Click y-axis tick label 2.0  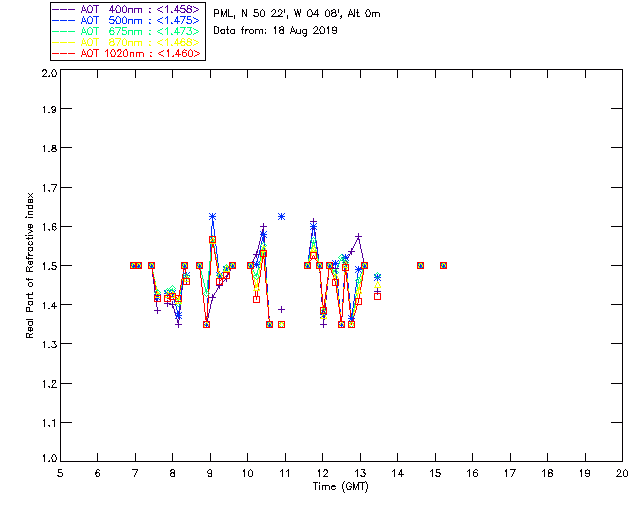pos(49,73)
